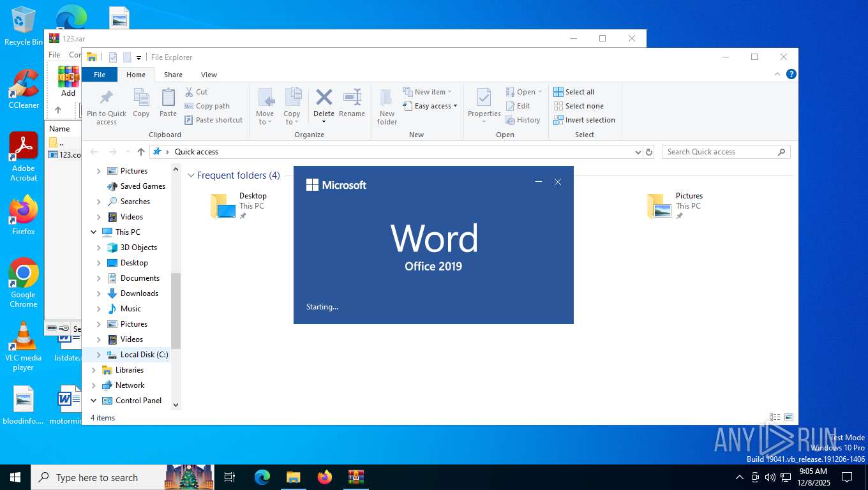The width and height of the screenshot is (868, 490).
Task: Click the Up one level arrow
Action: pyautogui.click(x=141, y=152)
